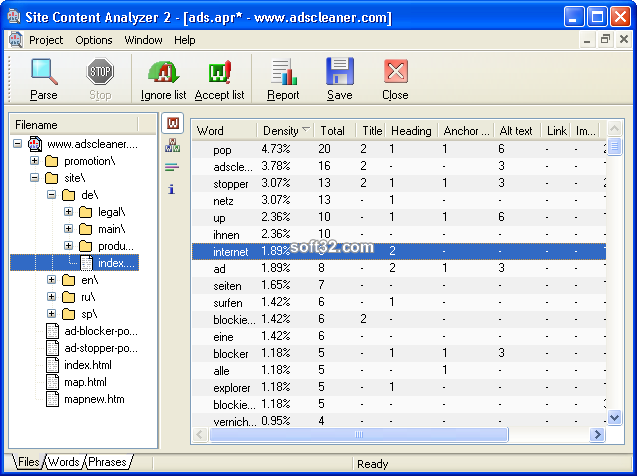Viewport: 637px width, 476px height.
Task: Click the horizontal scrollbar thumb
Action: [x=359, y=435]
